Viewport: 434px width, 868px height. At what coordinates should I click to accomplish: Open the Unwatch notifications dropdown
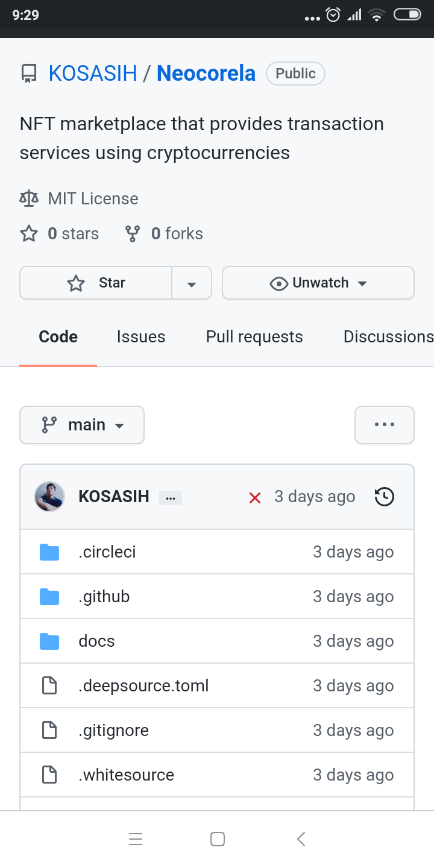coord(318,283)
